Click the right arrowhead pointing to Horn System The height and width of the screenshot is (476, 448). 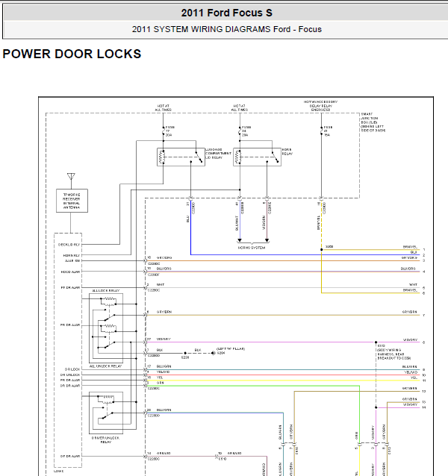tap(267, 240)
